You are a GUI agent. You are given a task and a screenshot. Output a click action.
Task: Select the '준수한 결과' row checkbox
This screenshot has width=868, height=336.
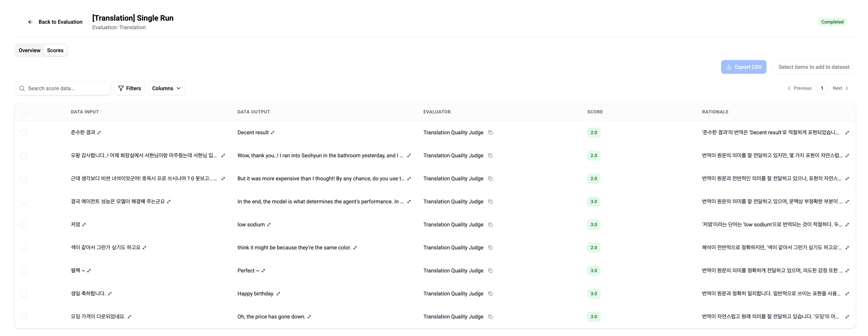[23, 132]
